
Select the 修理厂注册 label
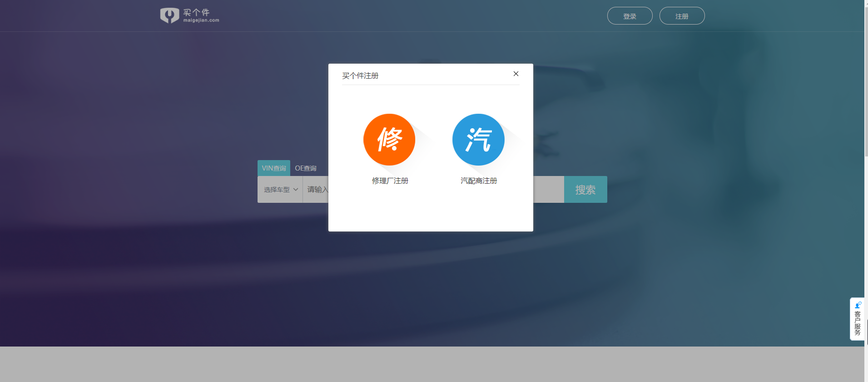click(x=390, y=181)
